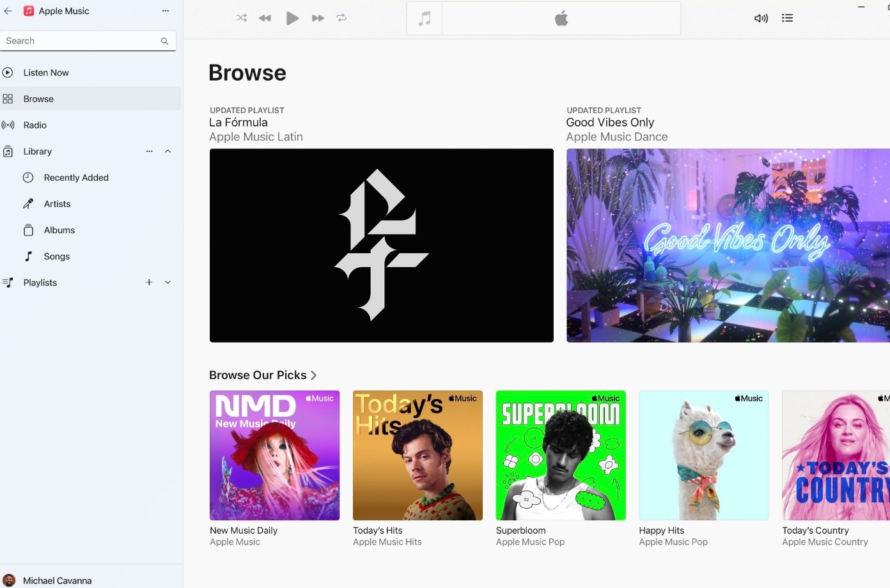Select Browse in the sidebar

(90, 99)
